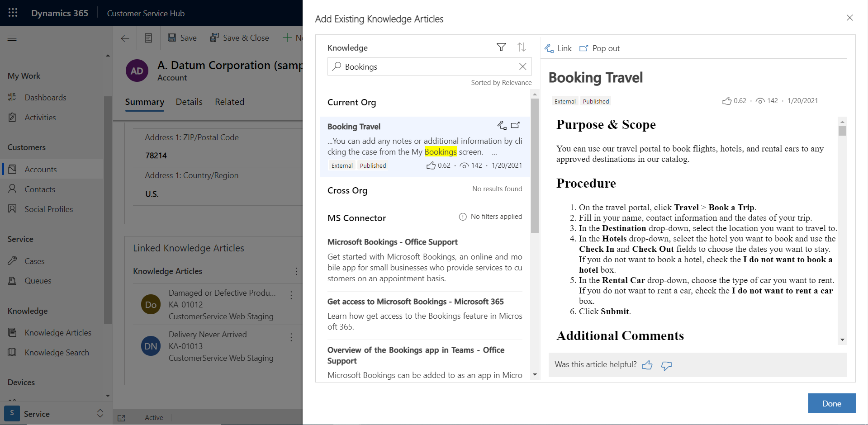
Task: Mark article unhelpful with thumbs down
Action: pos(666,365)
